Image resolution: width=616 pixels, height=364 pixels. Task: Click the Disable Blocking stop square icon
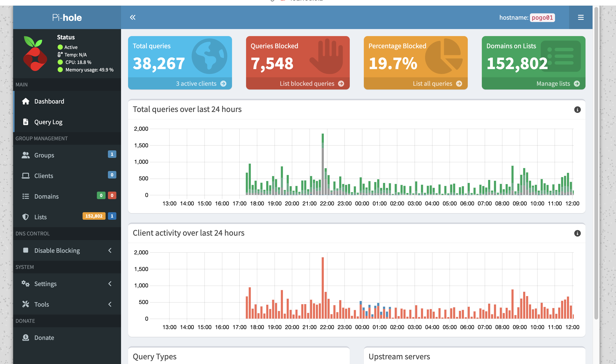click(x=26, y=250)
